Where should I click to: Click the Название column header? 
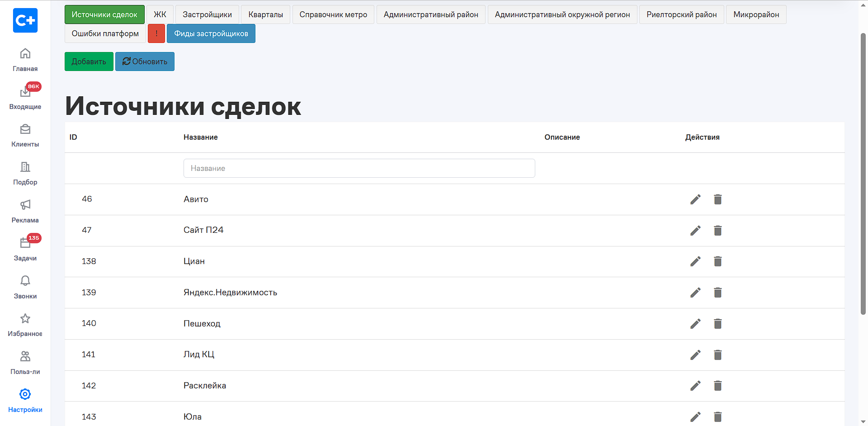click(x=201, y=137)
